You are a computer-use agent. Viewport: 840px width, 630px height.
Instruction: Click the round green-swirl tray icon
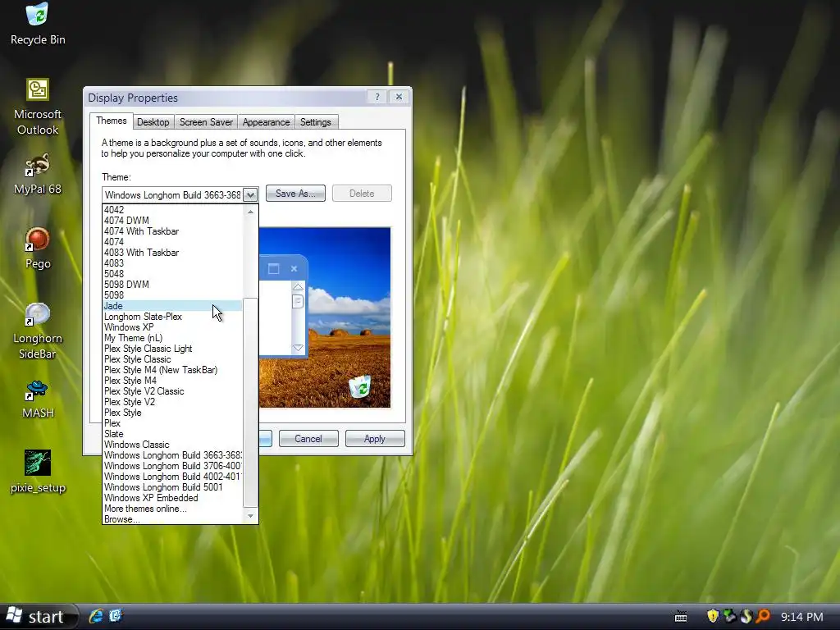[x=746, y=616]
